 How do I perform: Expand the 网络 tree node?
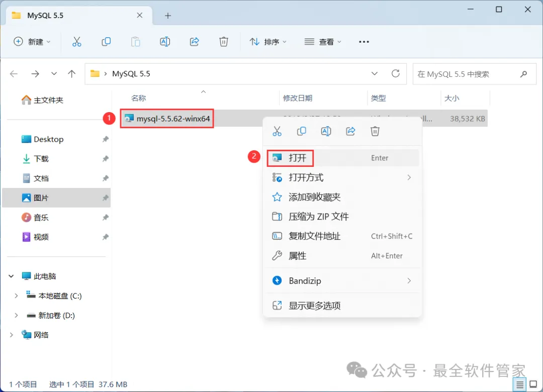point(11,335)
